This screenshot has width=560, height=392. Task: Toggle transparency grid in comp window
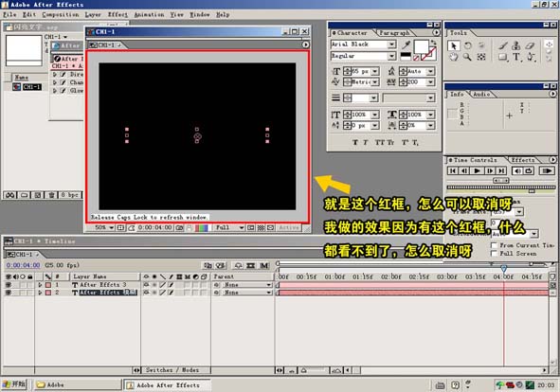click(x=262, y=227)
